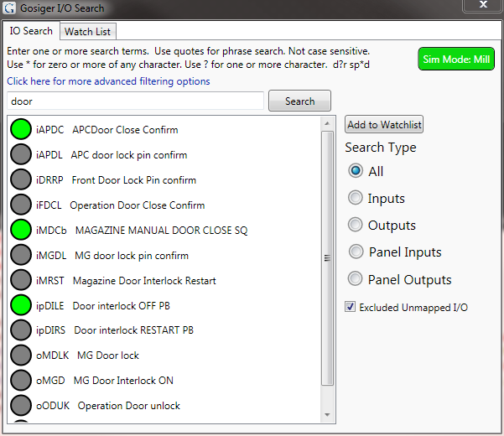Click the green indicator next to iAPDC

pos(21,130)
